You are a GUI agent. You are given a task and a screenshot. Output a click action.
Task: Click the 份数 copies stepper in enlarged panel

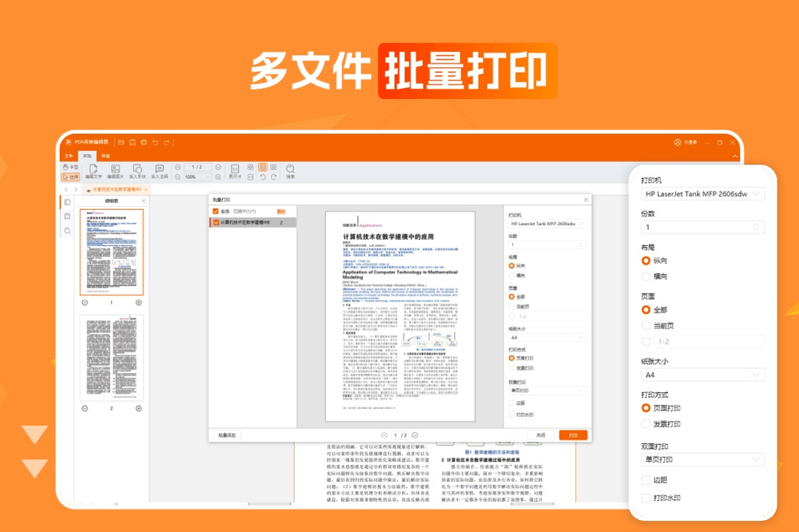click(x=756, y=228)
